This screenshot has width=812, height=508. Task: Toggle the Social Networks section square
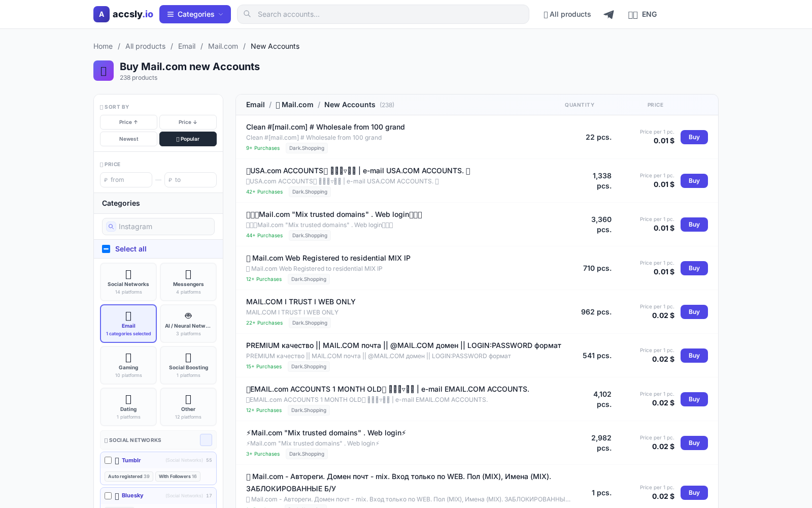(206, 440)
